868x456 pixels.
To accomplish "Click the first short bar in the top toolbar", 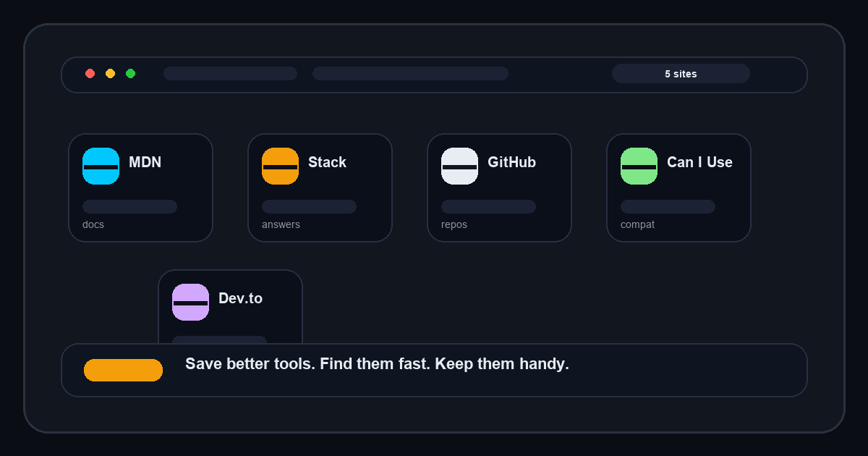I will (230, 74).
